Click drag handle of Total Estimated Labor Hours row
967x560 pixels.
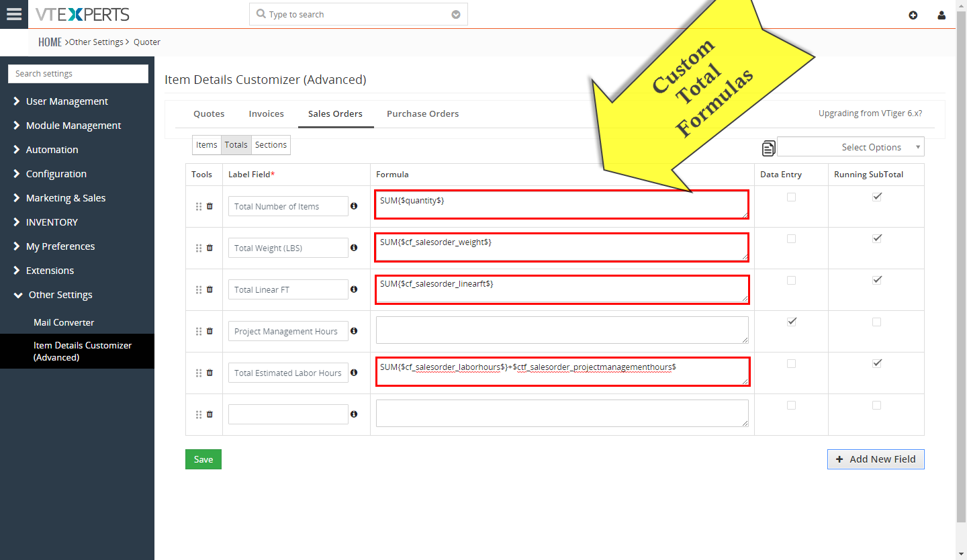click(x=199, y=373)
